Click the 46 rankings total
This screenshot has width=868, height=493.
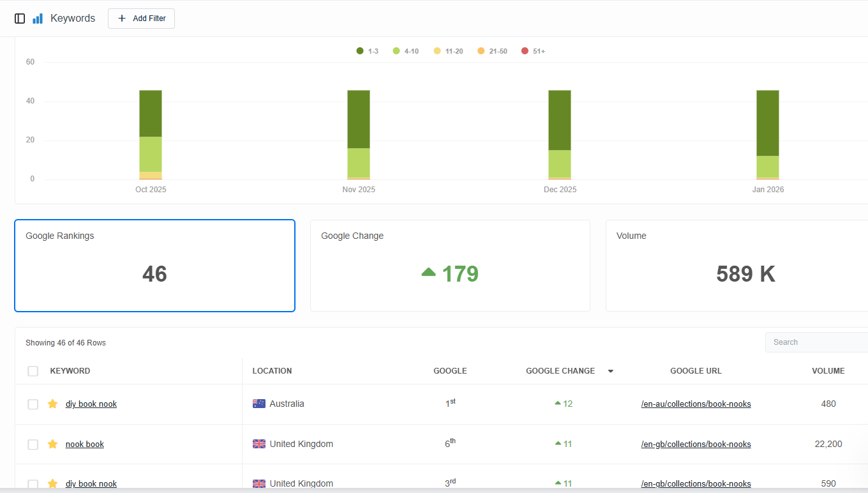click(154, 274)
